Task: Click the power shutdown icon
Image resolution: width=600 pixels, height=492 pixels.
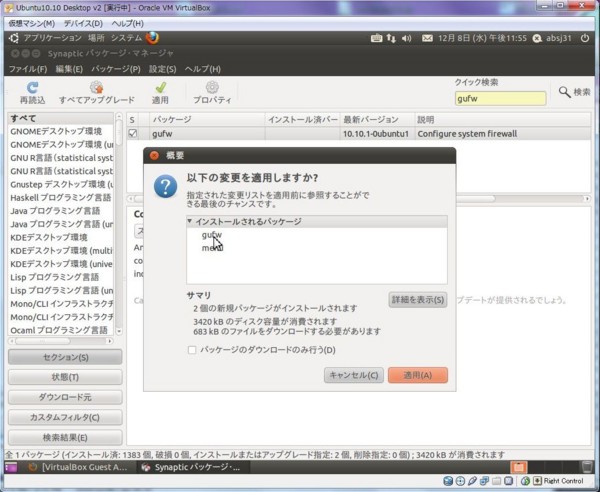Action: pos(584,38)
